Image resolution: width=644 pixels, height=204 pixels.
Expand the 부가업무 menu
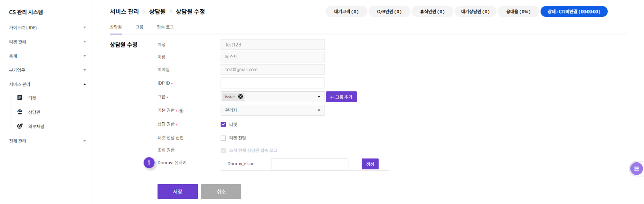[47, 70]
